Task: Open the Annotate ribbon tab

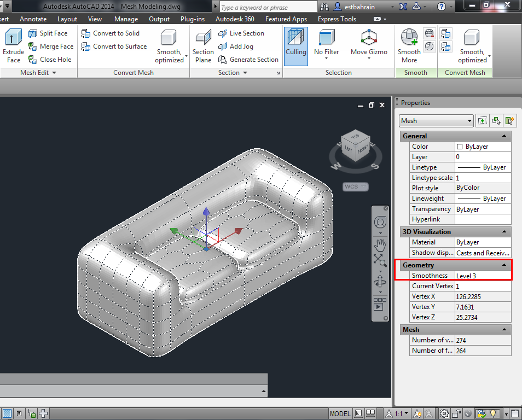Action: click(x=33, y=19)
